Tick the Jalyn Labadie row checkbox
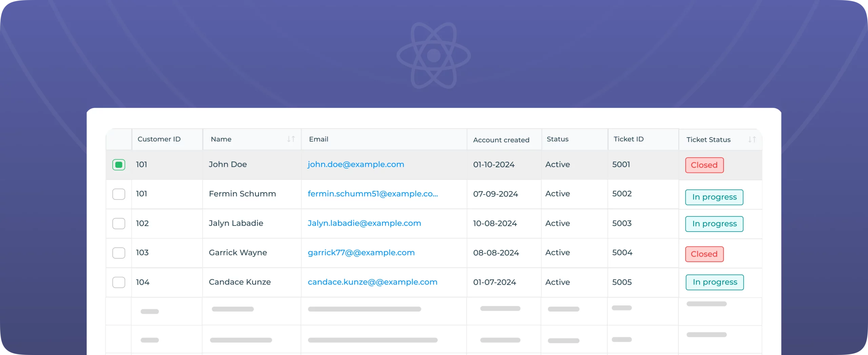 point(119,223)
